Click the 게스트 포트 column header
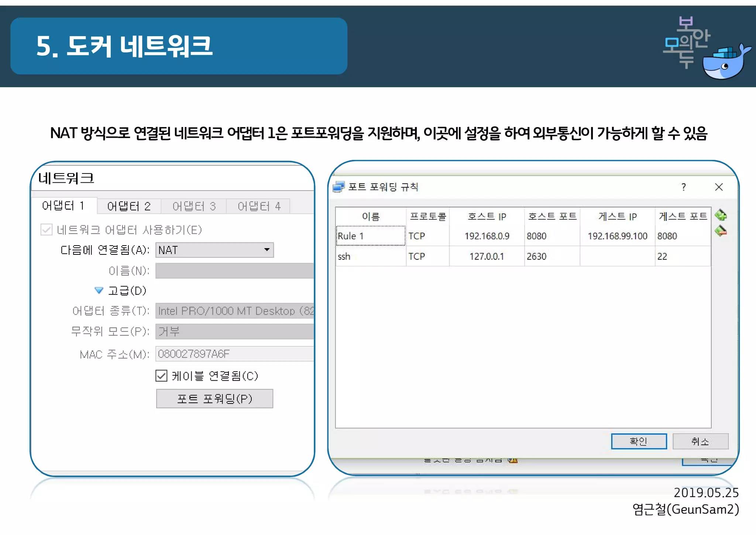Viewport: 756px width, 535px height. [683, 216]
